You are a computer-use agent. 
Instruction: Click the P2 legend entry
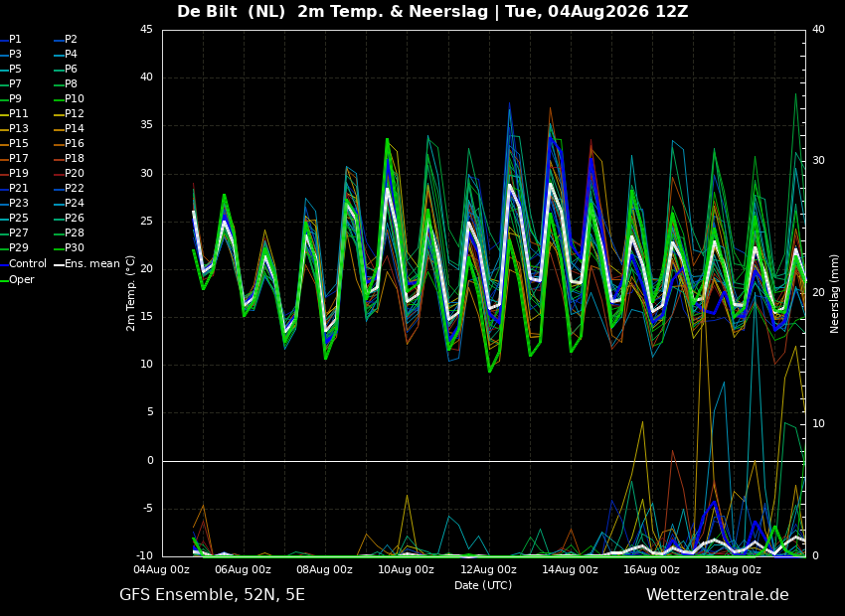[x=67, y=40]
